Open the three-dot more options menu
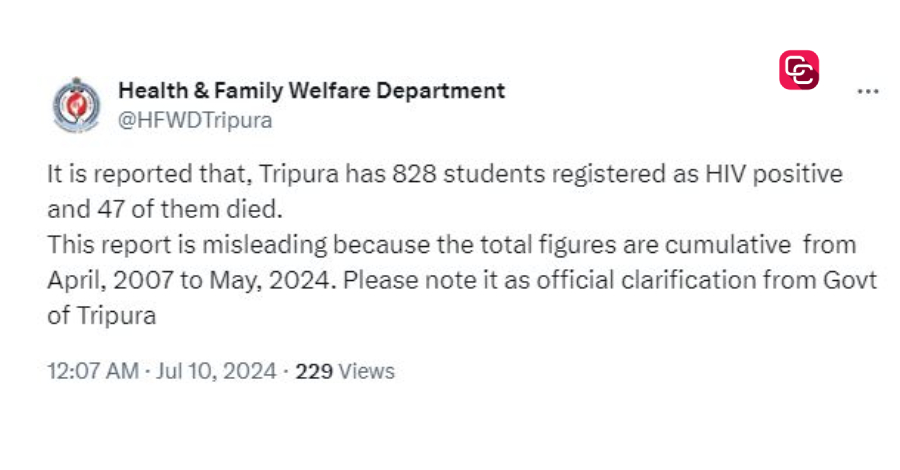 pos(867,92)
